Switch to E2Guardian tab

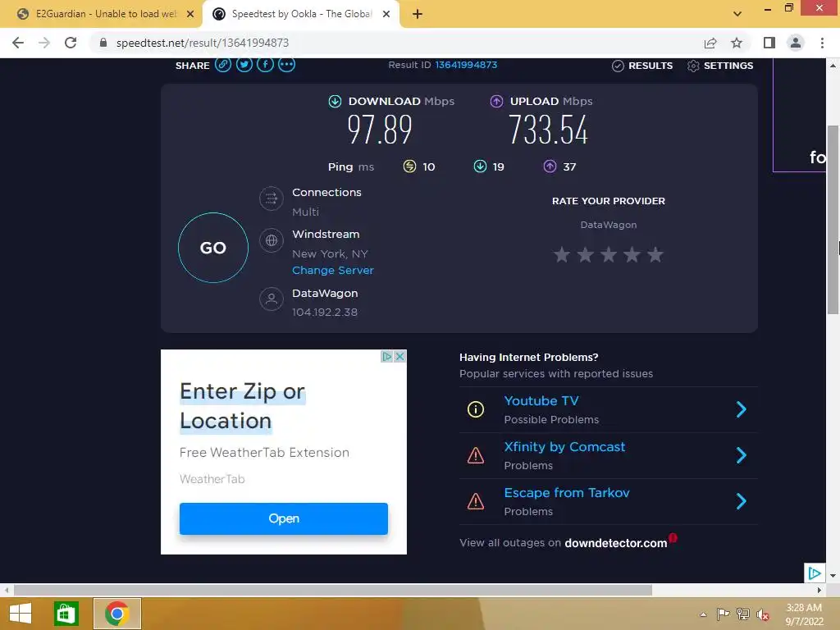pyautogui.click(x=102, y=14)
